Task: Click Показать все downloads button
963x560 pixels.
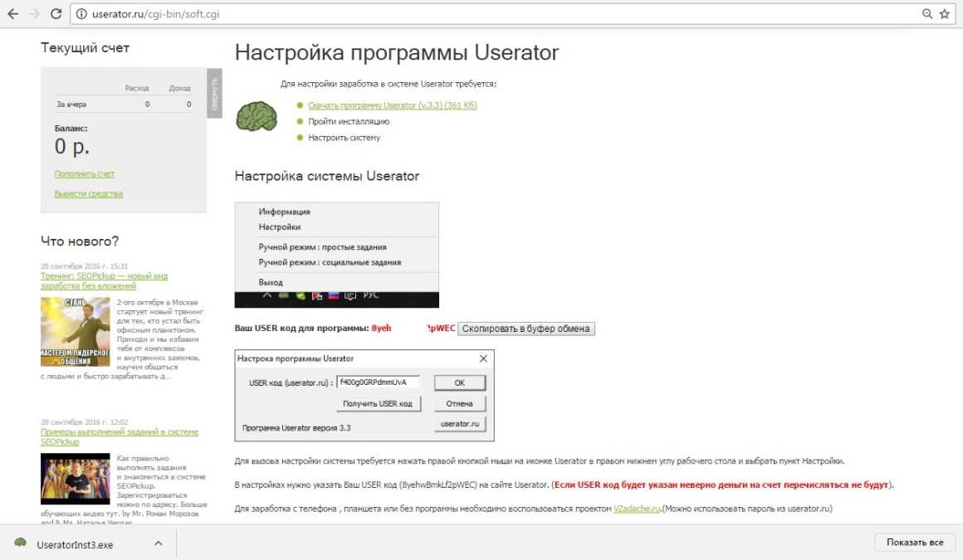Action: 914,543
